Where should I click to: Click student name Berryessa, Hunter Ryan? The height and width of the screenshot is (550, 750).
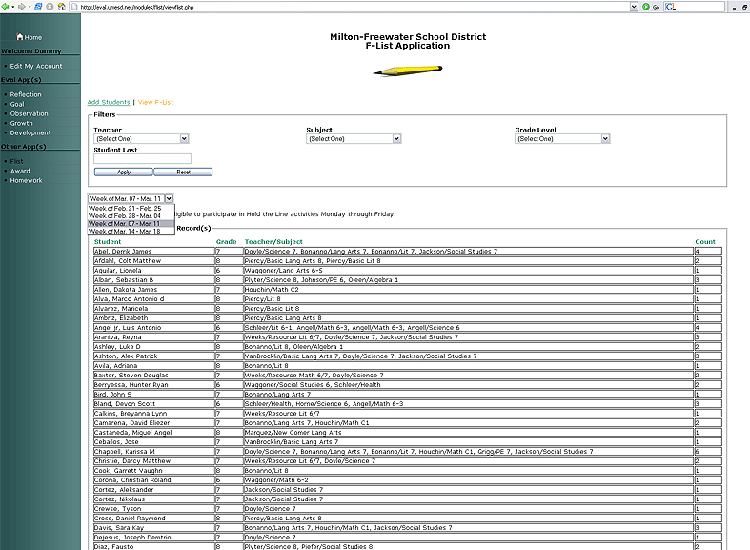[x=131, y=385]
